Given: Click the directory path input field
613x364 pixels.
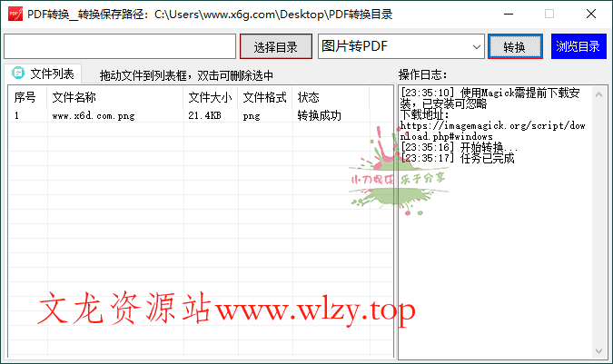Looking at the screenshot, I should pos(120,46).
